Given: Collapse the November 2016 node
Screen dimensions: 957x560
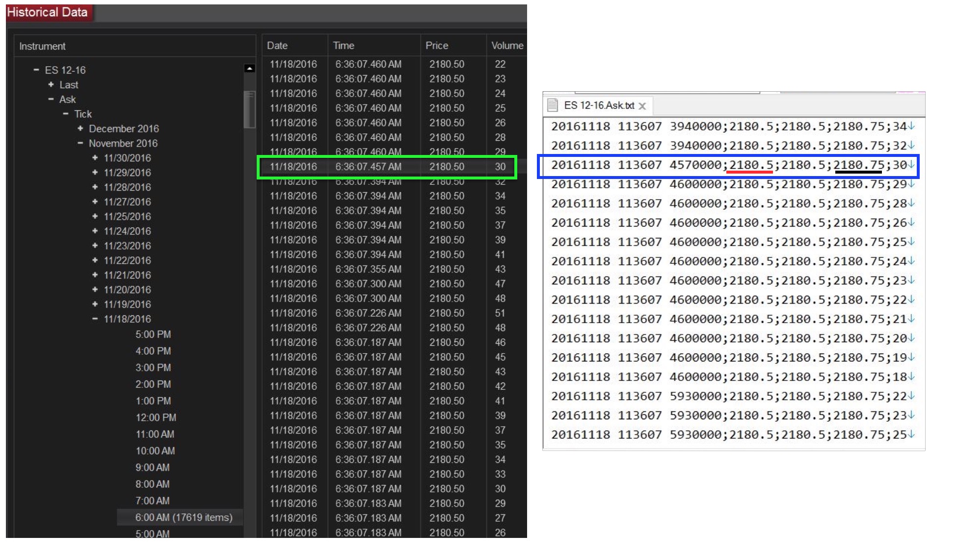Looking at the screenshot, I should coord(80,143).
